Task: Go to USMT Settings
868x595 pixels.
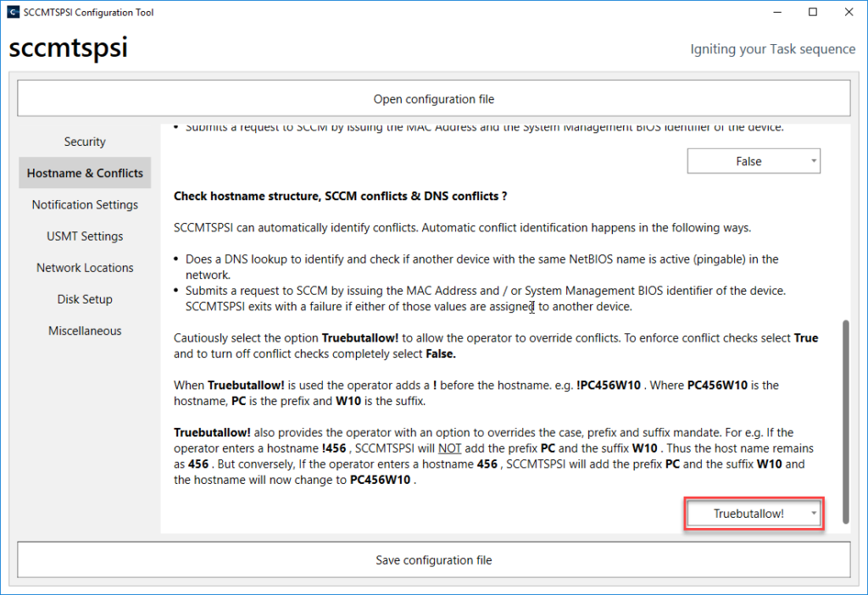Action: click(x=85, y=236)
